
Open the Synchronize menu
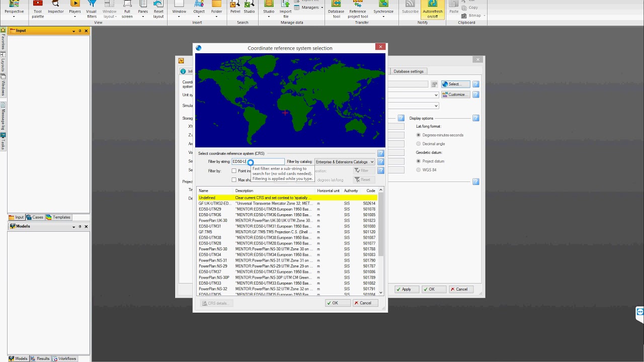pos(383,9)
